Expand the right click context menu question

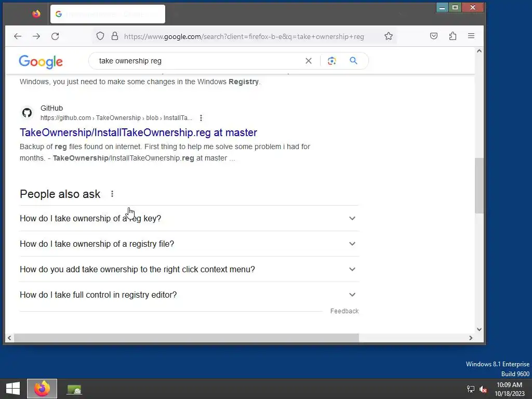189,269
